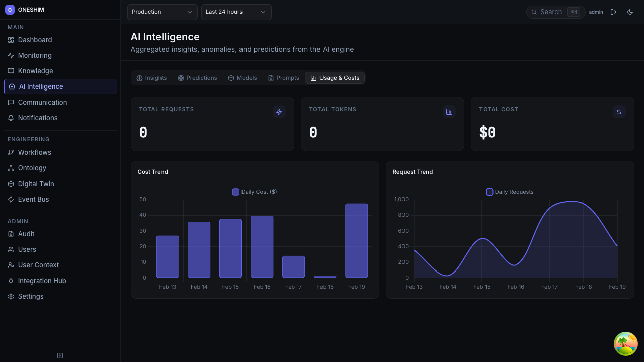Image resolution: width=644 pixels, height=362 pixels.
Task: Collapse the sidebar panel icon
Action: pos(60,356)
